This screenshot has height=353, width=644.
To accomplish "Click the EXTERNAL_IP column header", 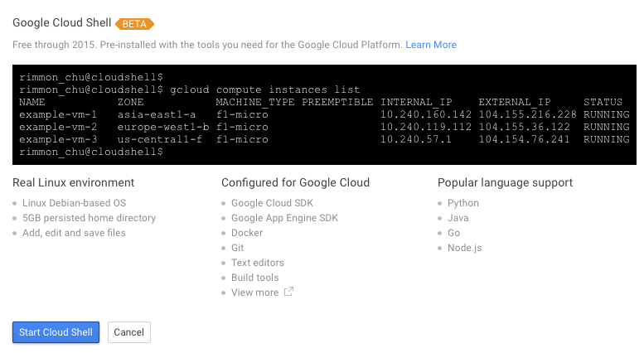I will [x=514, y=102].
